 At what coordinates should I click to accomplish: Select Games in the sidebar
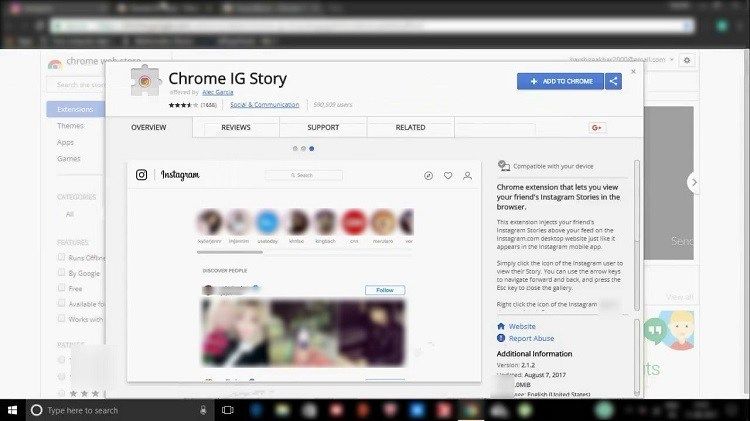click(x=69, y=159)
